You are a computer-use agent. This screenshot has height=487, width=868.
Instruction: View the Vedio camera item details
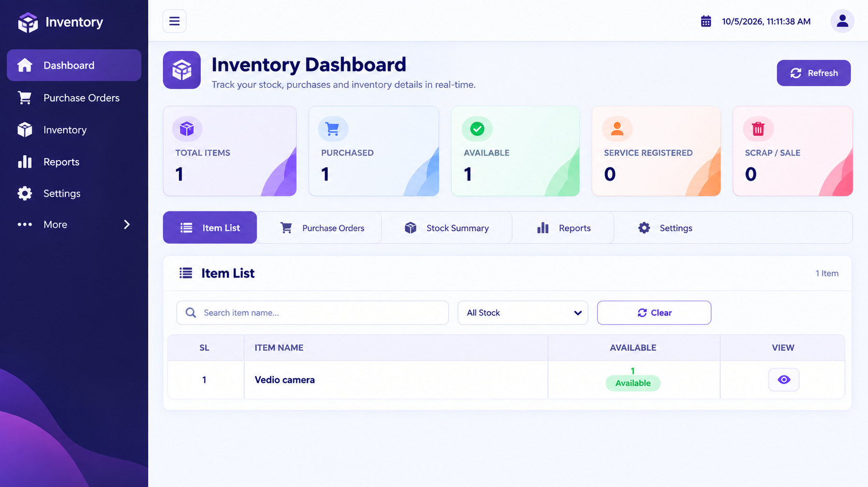tap(783, 380)
